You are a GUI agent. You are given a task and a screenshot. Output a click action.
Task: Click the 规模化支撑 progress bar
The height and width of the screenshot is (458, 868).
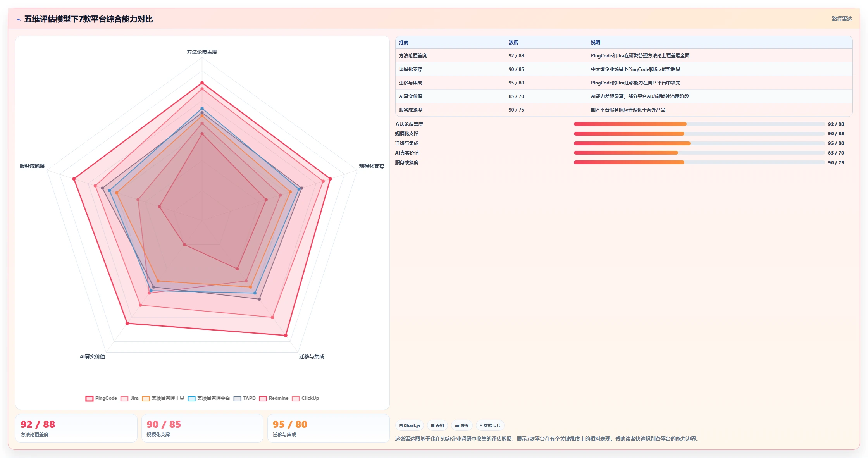click(x=699, y=134)
